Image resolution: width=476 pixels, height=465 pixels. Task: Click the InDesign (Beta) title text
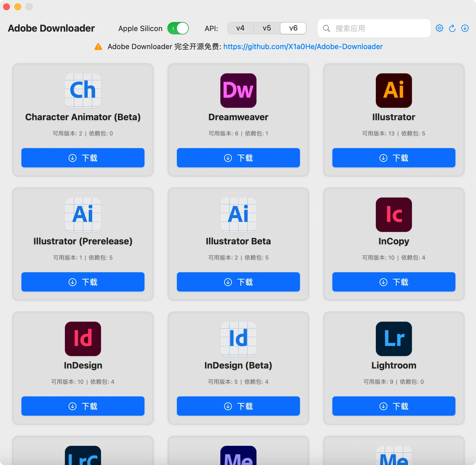click(x=238, y=365)
